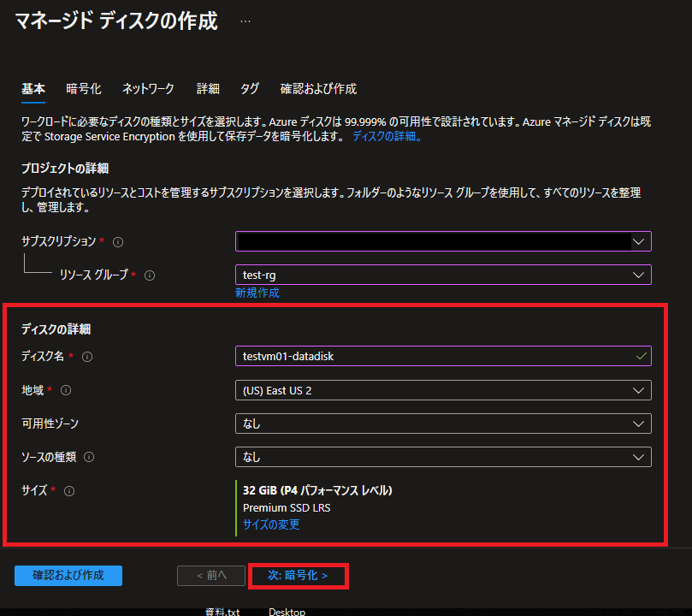The width and height of the screenshot is (692, 616).
Task: Expand the 可用性ゾーン dropdown
Action: [443, 423]
